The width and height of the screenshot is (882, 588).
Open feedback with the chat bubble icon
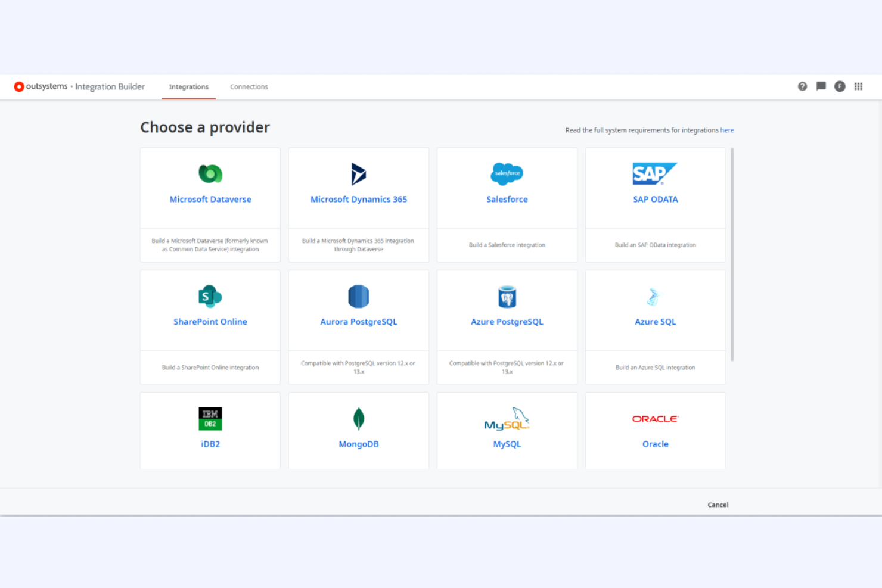pos(821,86)
